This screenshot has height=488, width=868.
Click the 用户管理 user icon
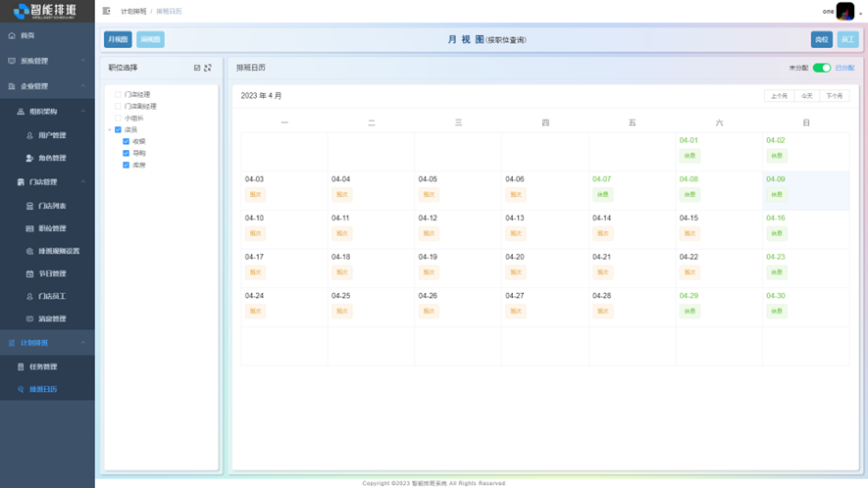click(29, 135)
